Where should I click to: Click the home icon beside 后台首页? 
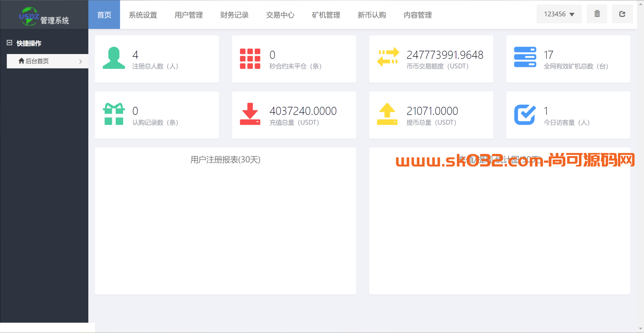[x=21, y=61]
